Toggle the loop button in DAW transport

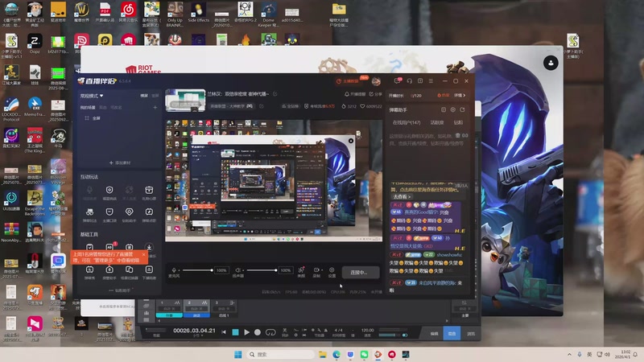tap(270, 332)
